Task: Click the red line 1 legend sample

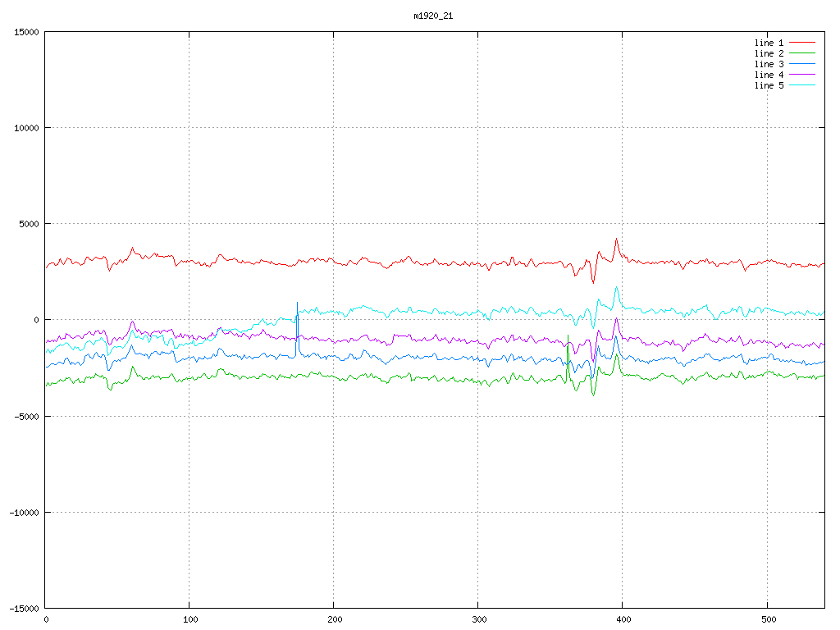Action: coord(802,43)
